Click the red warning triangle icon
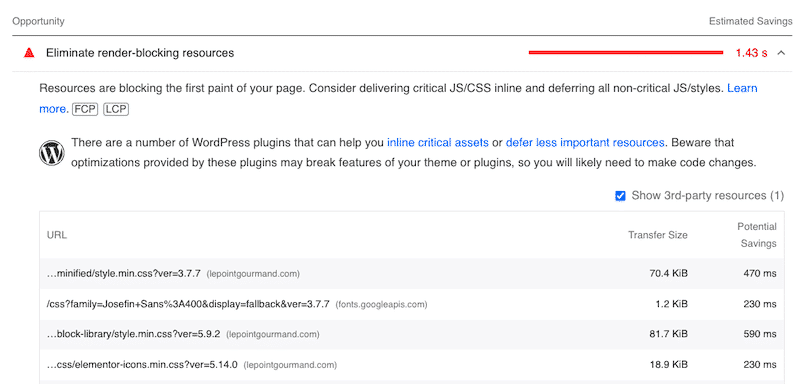Screen dimensions: 800x384 click(29, 53)
